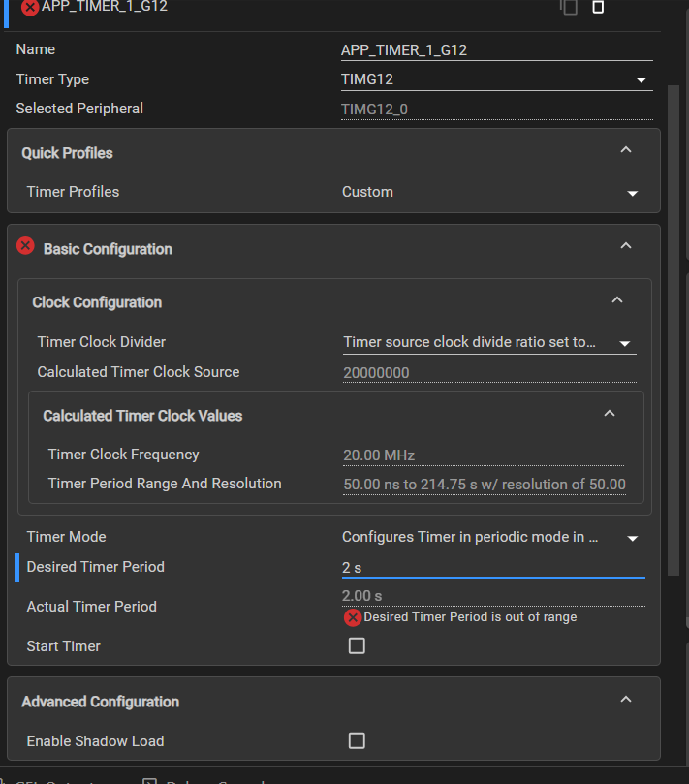
Task: Click the Selected Peripheral label
Action: (x=79, y=109)
